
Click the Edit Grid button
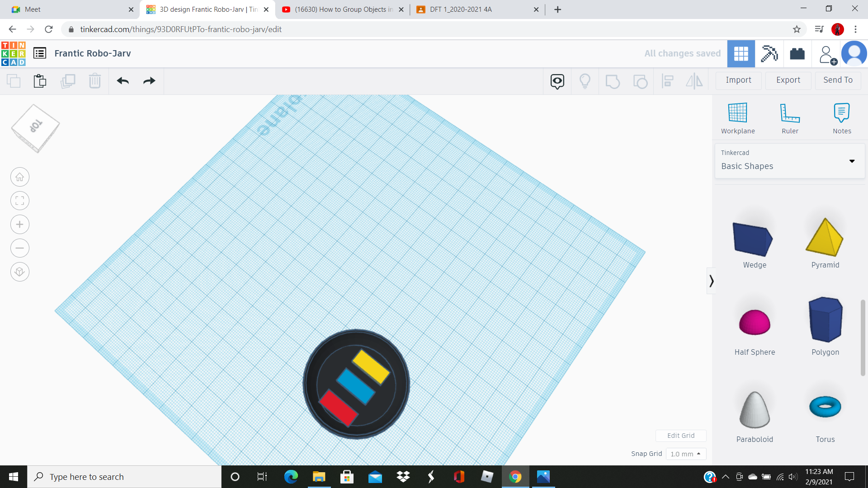click(681, 435)
